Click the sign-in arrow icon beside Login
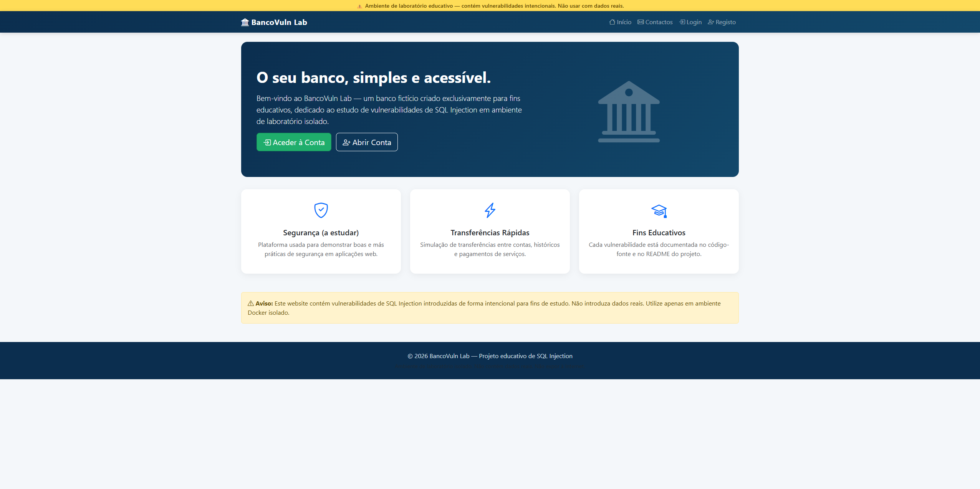980x489 pixels. point(682,22)
